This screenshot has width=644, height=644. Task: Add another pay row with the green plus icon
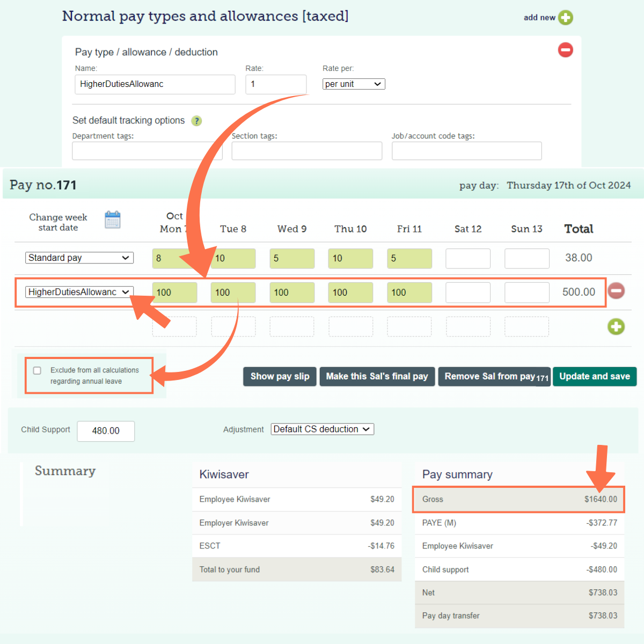click(616, 326)
